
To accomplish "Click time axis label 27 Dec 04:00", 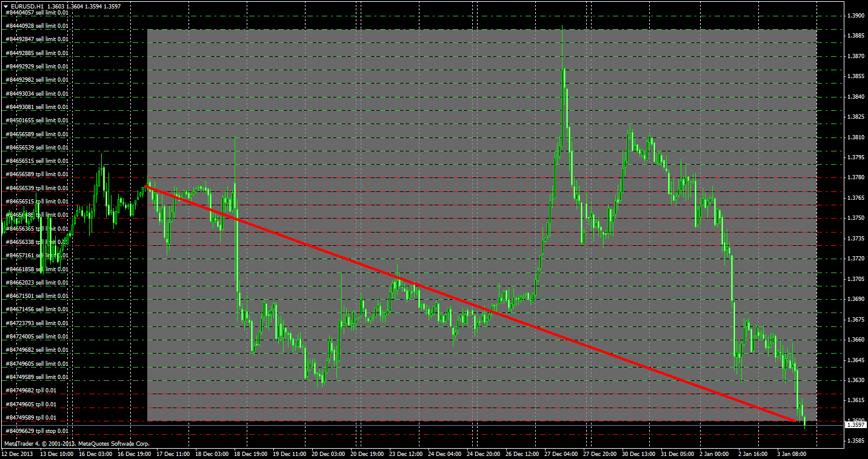I will click(x=561, y=453).
